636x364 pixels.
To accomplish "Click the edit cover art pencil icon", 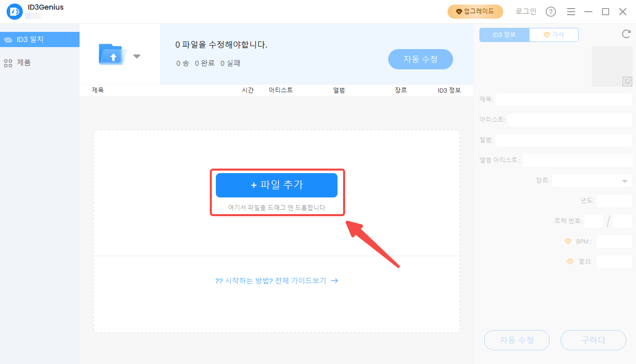I will click(x=627, y=82).
